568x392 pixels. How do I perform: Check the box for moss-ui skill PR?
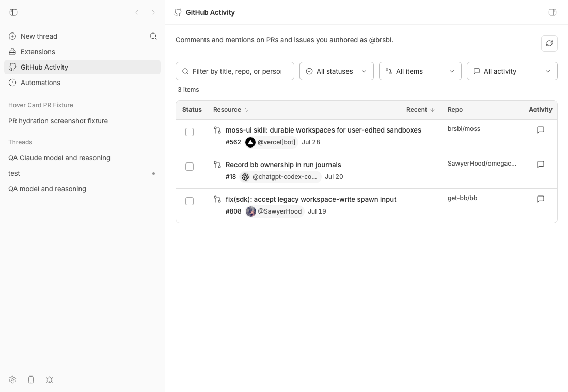(x=190, y=132)
